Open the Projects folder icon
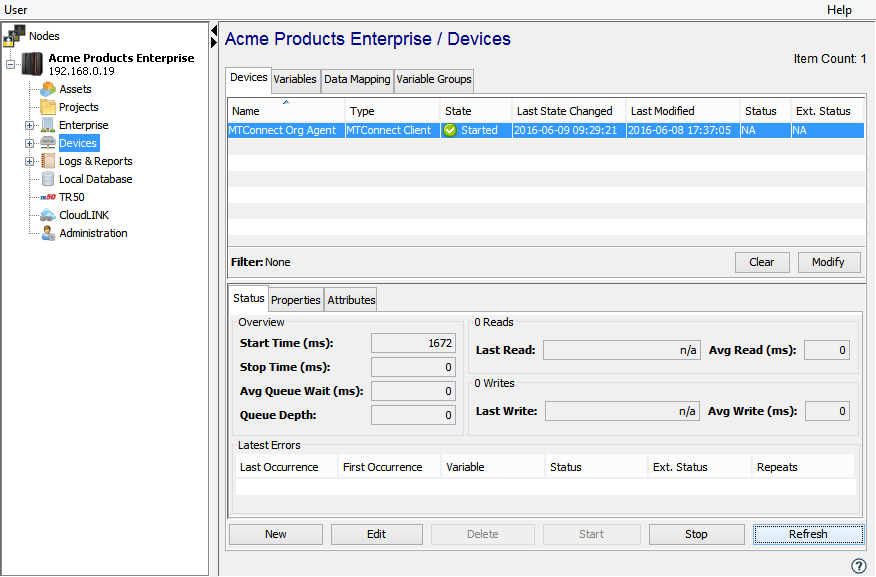 point(48,107)
